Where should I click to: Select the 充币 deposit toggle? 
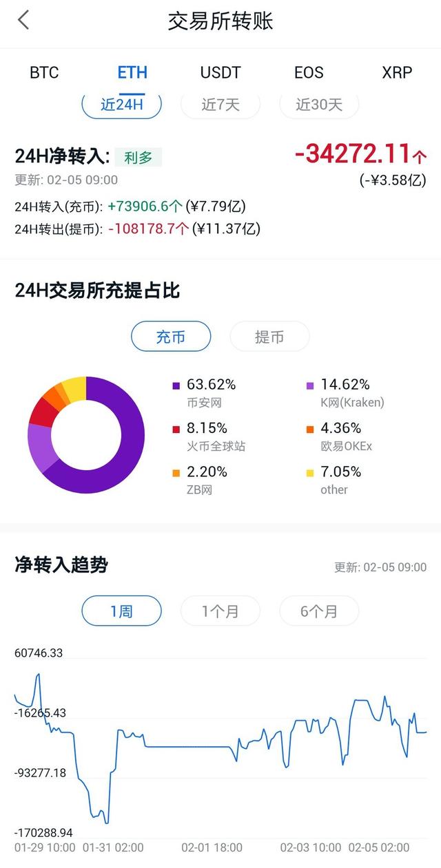point(171,337)
